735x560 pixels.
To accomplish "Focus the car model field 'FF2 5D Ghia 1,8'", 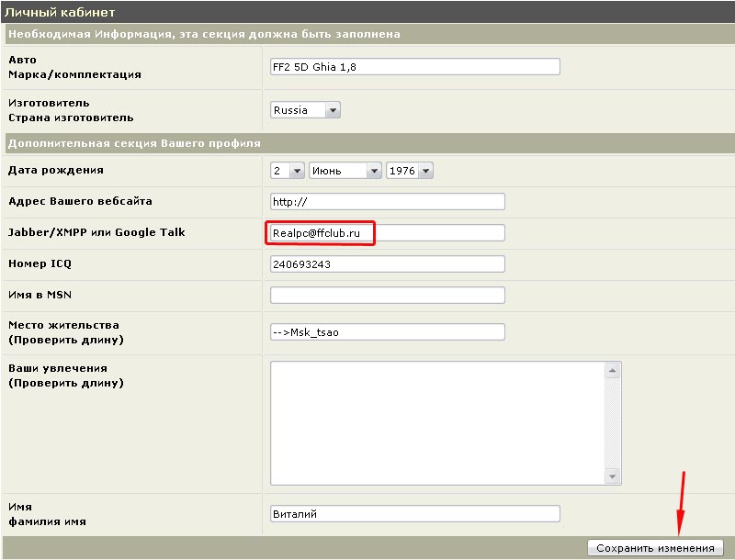I will tap(415, 66).
